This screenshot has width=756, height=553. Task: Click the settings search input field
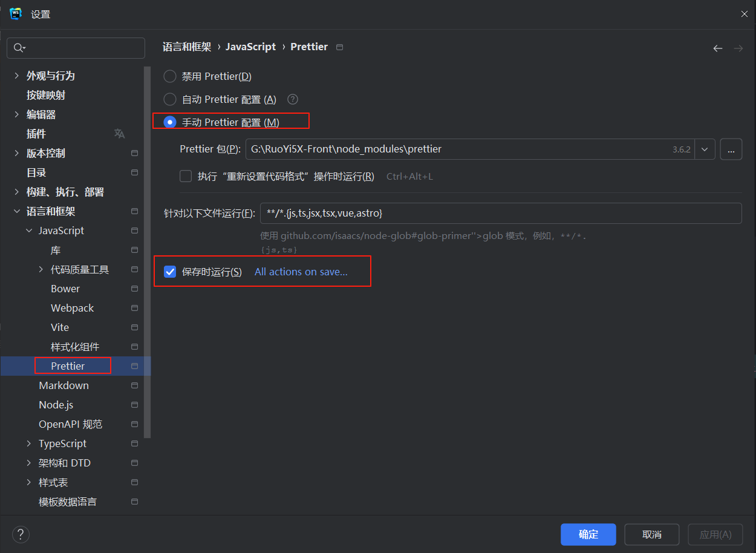click(76, 48)
